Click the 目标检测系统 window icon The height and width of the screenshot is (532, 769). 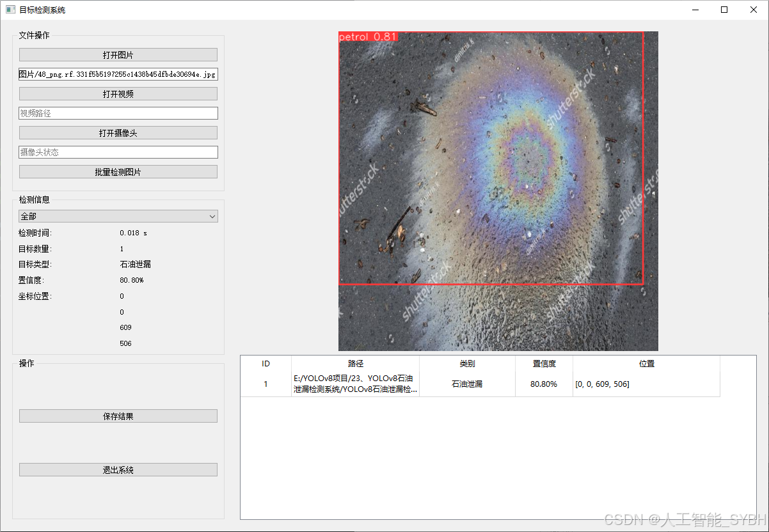pyautogui.click(x=10, y=10)
